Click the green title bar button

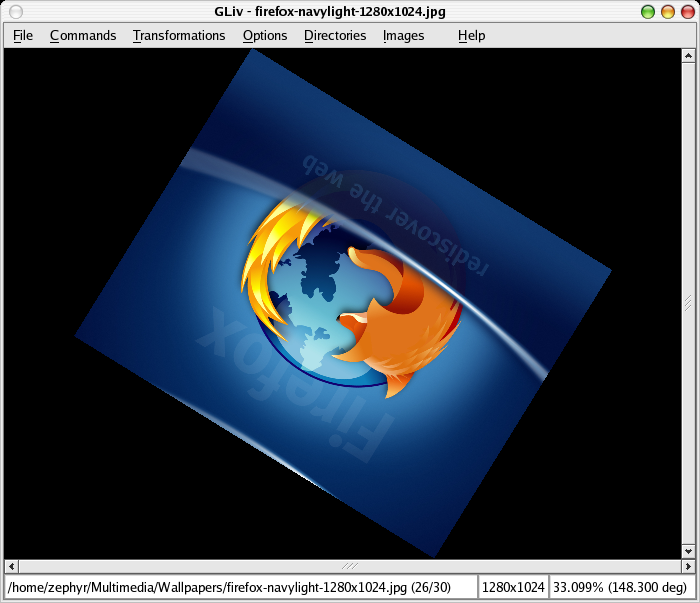pyautogui.click(x=648, y=12)
